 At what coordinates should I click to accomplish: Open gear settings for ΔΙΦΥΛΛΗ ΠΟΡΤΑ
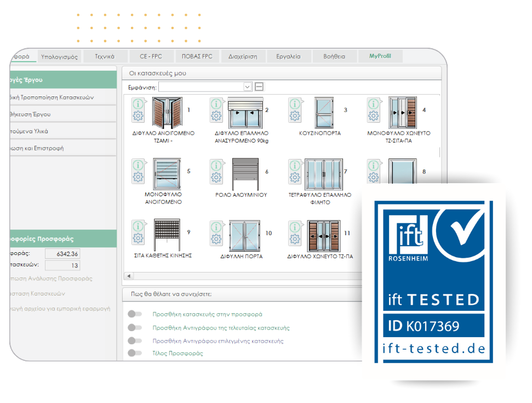(216, 239)
